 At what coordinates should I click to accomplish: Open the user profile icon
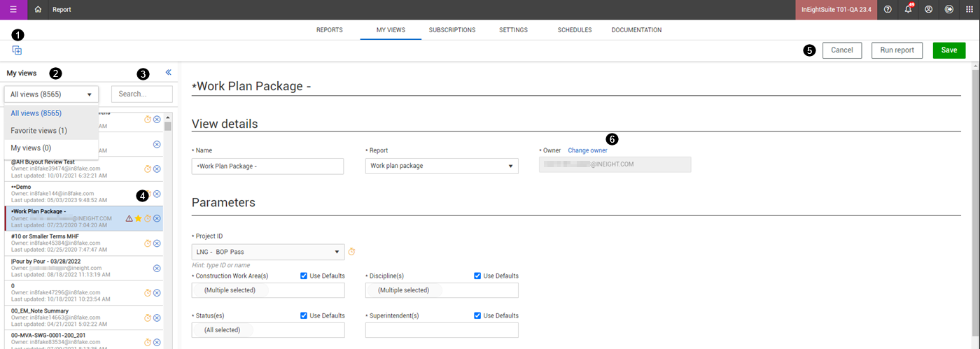click(929, 10)
